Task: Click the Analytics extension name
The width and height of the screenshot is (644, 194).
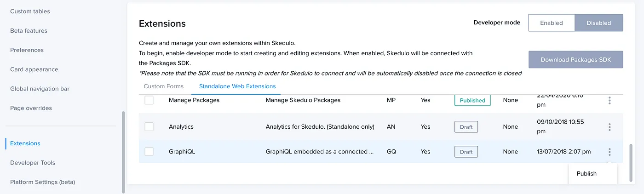Action: click(181, 127)
